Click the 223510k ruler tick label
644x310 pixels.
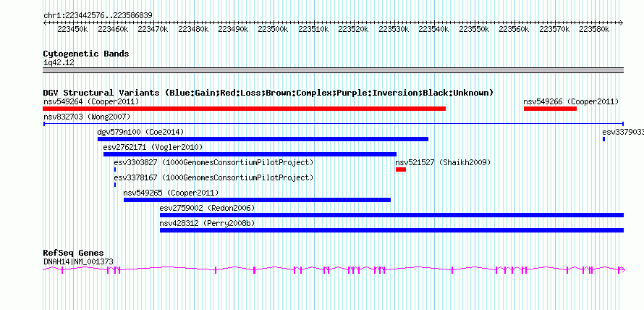coord(313,30)
